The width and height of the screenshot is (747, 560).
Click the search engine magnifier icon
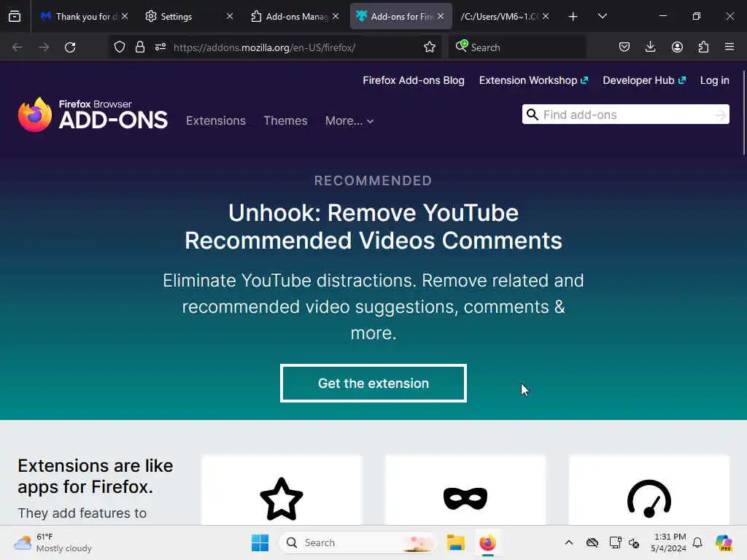461,46
